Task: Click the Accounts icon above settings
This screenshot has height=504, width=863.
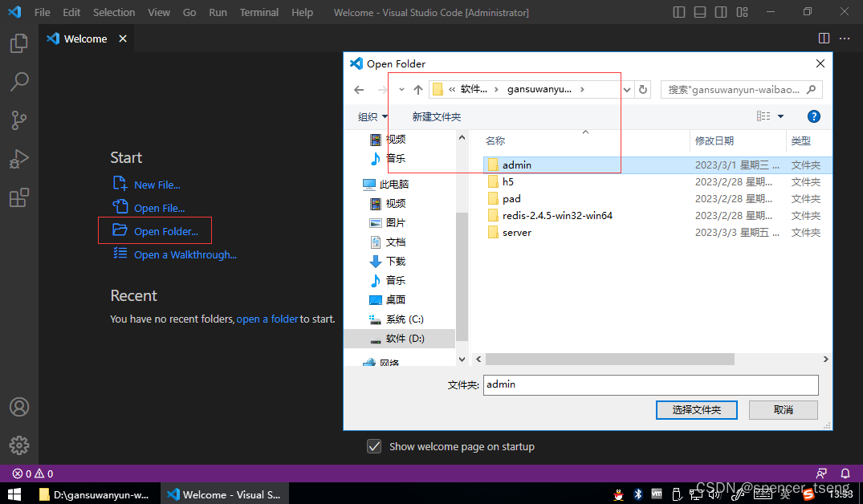Action: [18, 407]
